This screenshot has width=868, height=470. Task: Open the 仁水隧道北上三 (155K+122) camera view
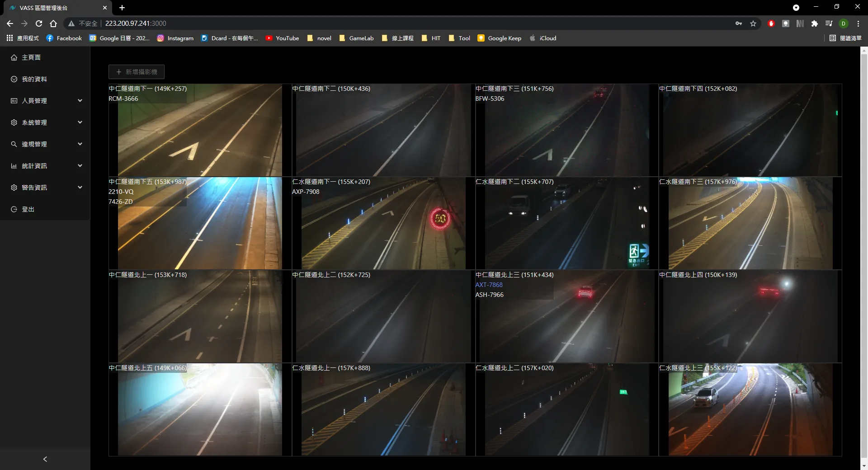[x=750, y=410]
